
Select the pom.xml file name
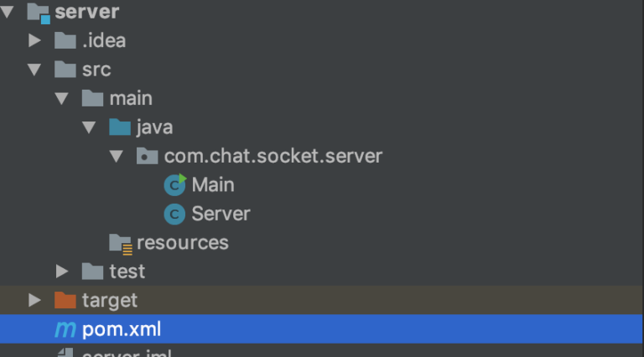click(x=122, y=329)
